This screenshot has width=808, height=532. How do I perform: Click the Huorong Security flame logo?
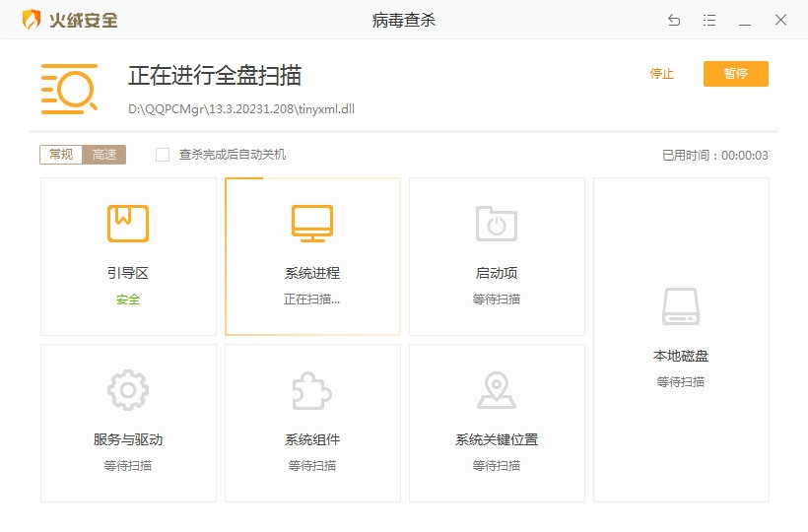click(x=32, y=20)
